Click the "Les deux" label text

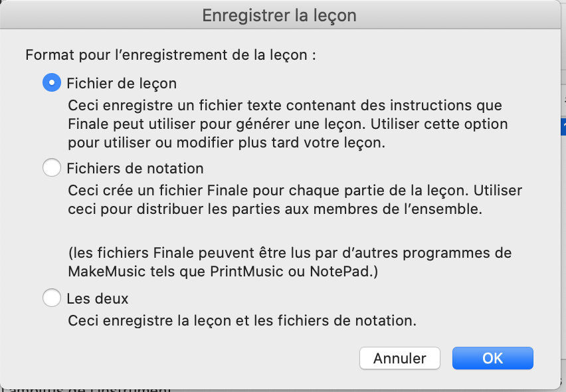point(98,298)
